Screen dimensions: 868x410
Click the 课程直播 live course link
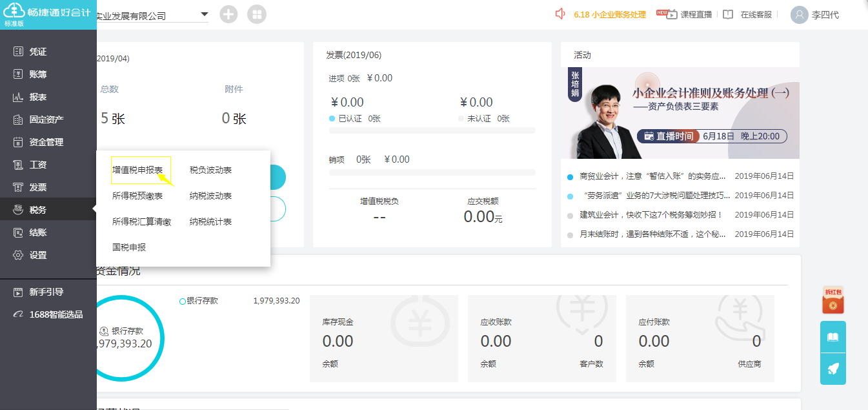pos(696,14)
